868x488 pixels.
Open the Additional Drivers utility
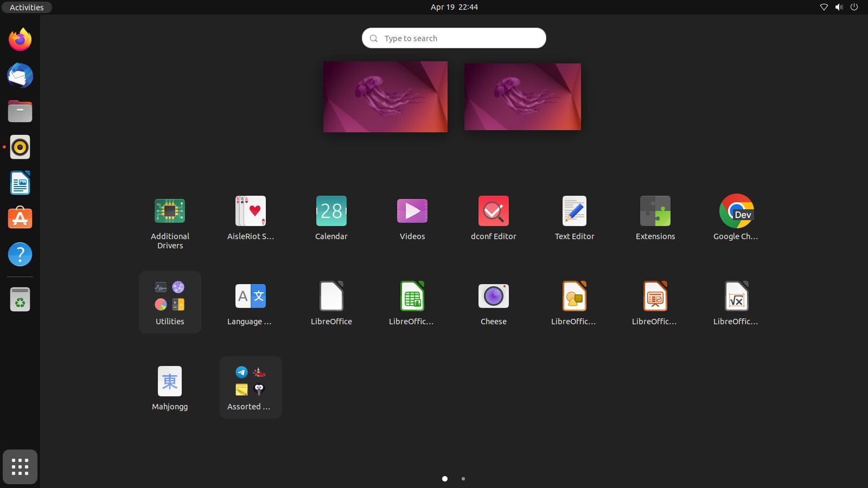click(x=170, y=211)
